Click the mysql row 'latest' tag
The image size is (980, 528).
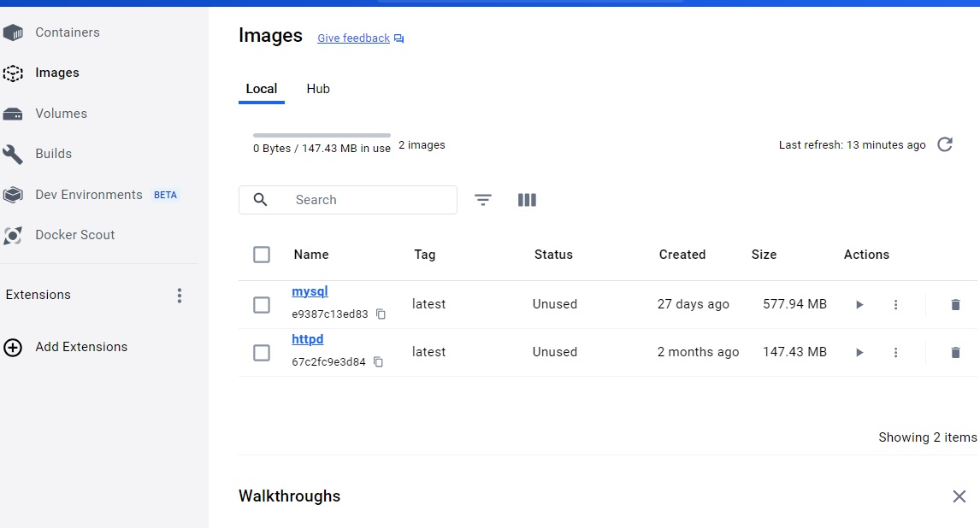428,304
